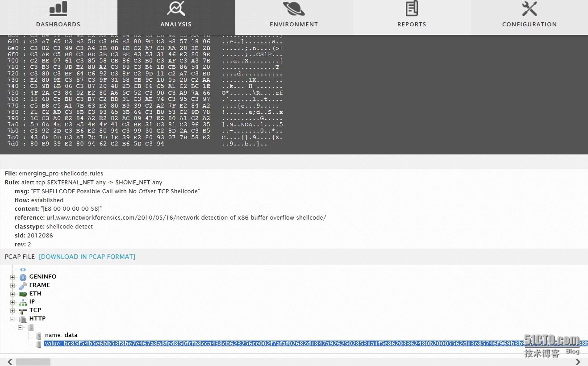Click the networkforensics.com reference URL text

186,218
